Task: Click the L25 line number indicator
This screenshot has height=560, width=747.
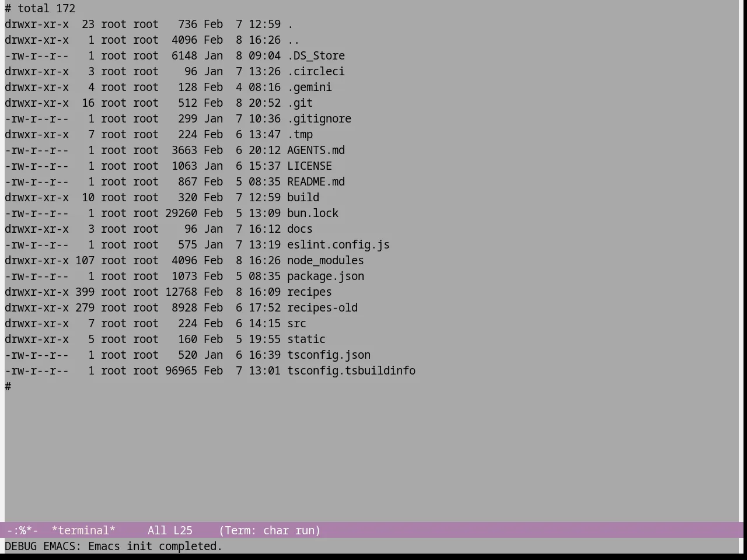Action: [183, 530]
